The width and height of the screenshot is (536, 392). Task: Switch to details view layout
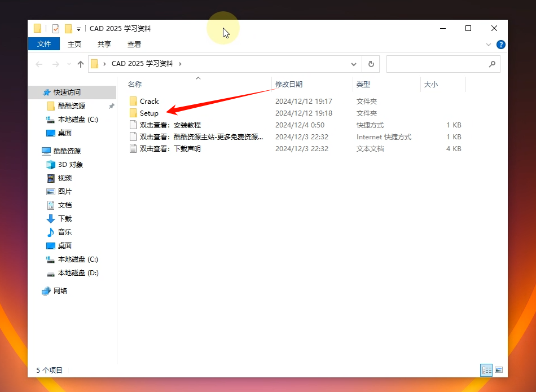coord(486,370)
